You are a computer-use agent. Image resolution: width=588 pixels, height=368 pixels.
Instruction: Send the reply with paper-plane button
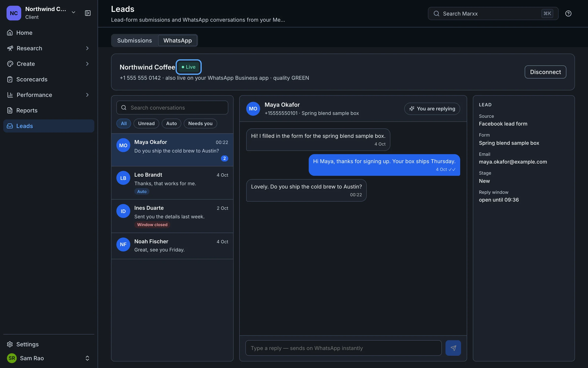pyautogui.click(x=453, y=348)
